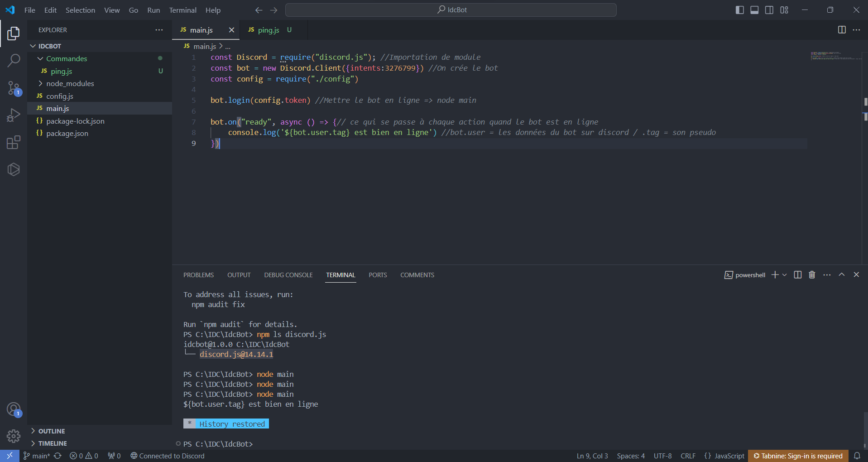868x462 pixels.
Task: Change the CRLF end of line sequence
Action: coord(688,456)
